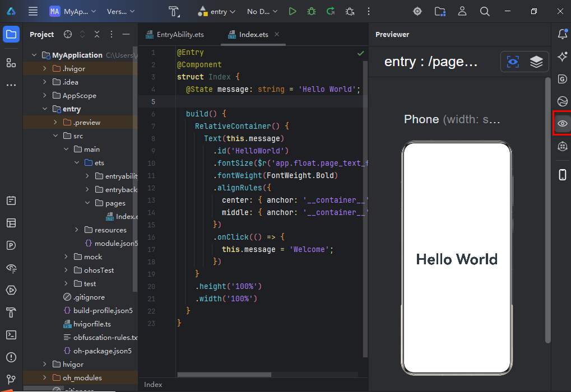Image resolution: width=571 pixels, height=392 pixels.
Task: Click the IDE settings gear icon
Action: coord(417,11)
